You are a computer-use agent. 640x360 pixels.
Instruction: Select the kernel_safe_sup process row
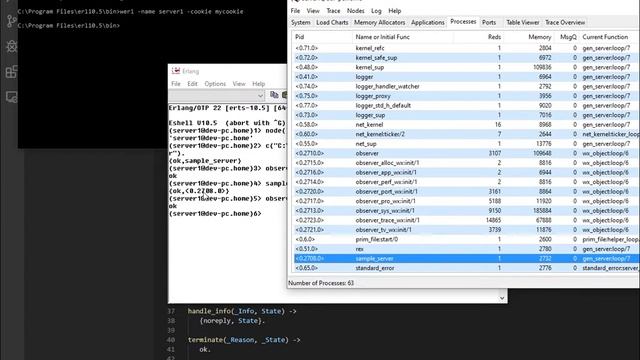[466, 58]
